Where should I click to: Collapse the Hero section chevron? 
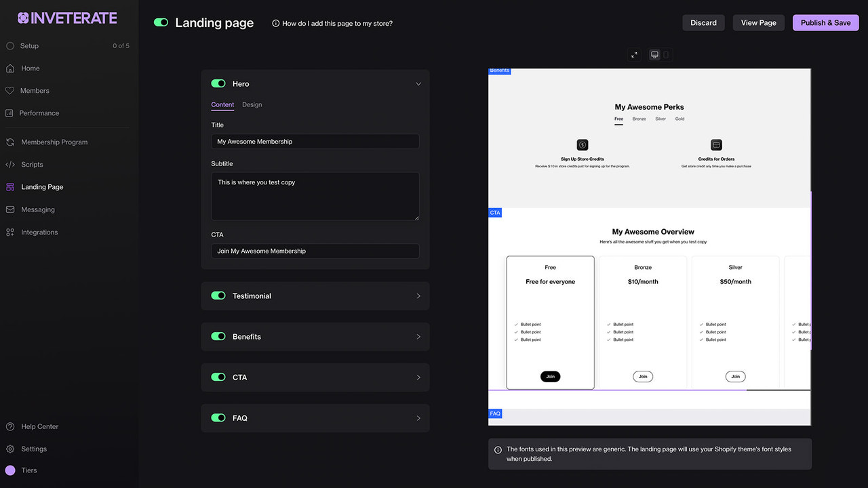(418, 83)
